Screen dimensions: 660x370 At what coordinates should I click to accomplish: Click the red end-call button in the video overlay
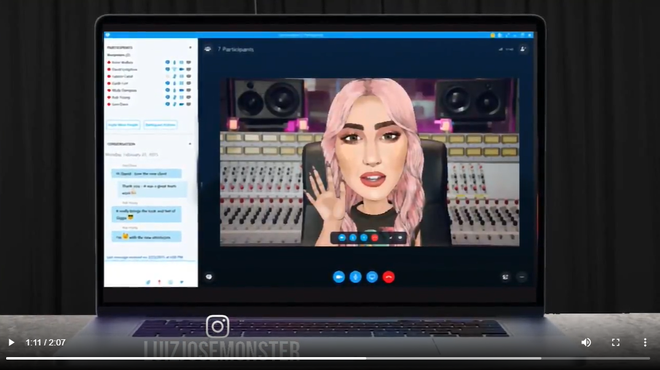click(x=375, y=238)
